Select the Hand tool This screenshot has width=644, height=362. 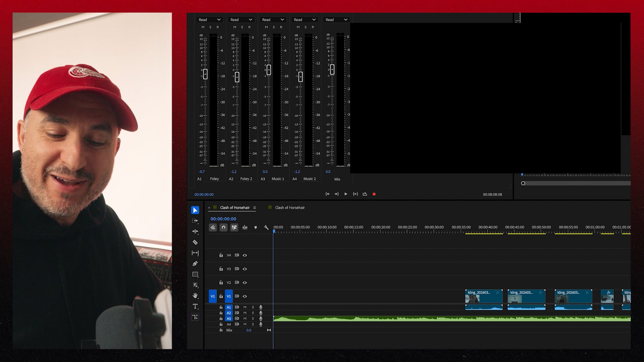pos(196,296)
